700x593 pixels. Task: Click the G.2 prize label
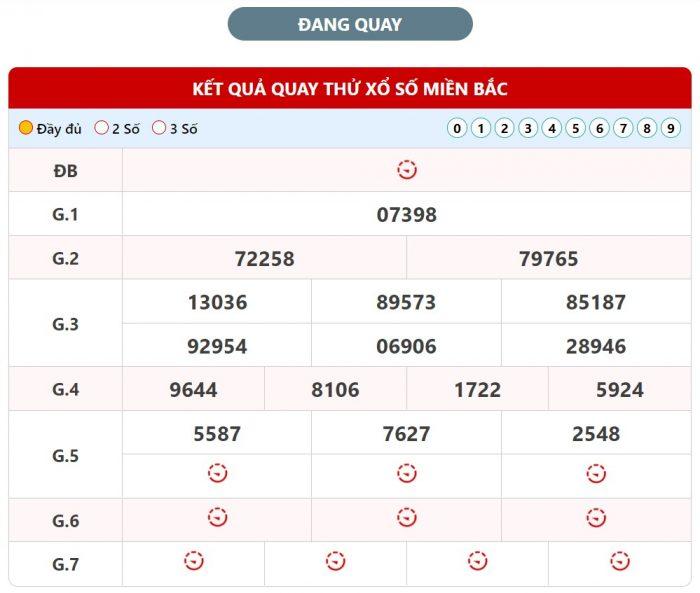(66, 259)
